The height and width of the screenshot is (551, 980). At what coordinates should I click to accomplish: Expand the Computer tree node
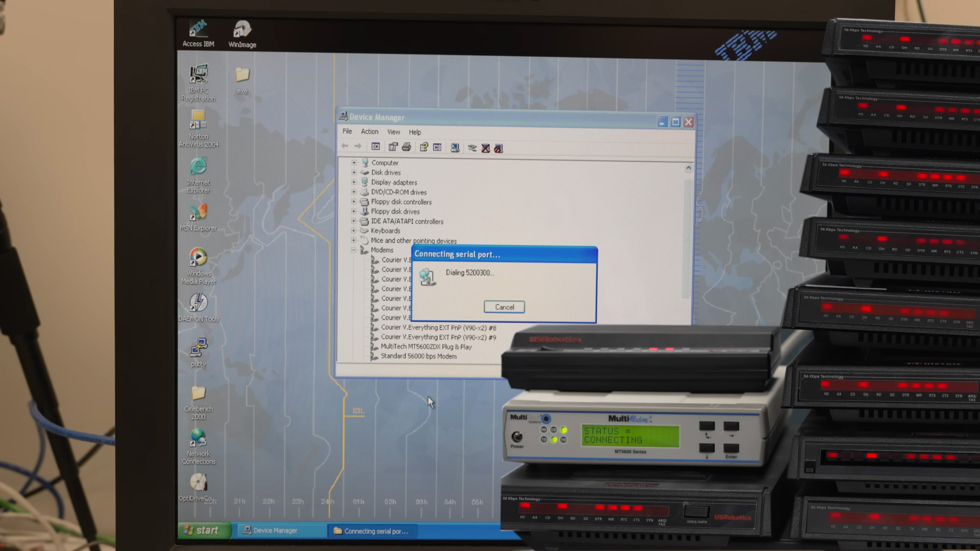[354, 163]
